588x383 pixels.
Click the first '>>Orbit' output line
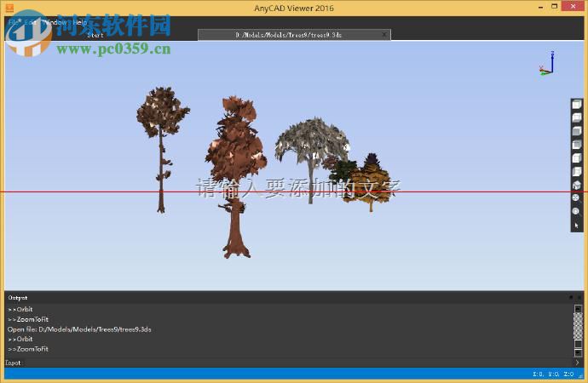(x=20, y=309)
